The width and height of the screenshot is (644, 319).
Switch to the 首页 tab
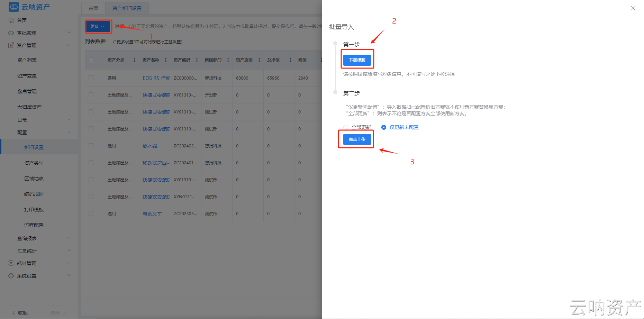[93, 8]
